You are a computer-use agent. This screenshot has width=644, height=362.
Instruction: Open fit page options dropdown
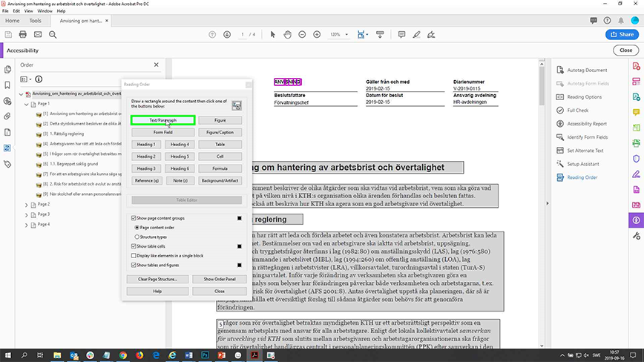point(367,34)
